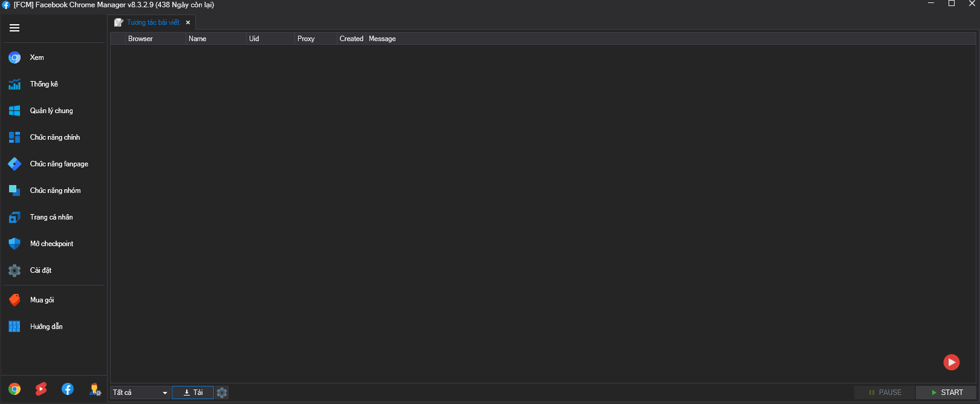Open Mua gói purchase page

pos(42,300)
